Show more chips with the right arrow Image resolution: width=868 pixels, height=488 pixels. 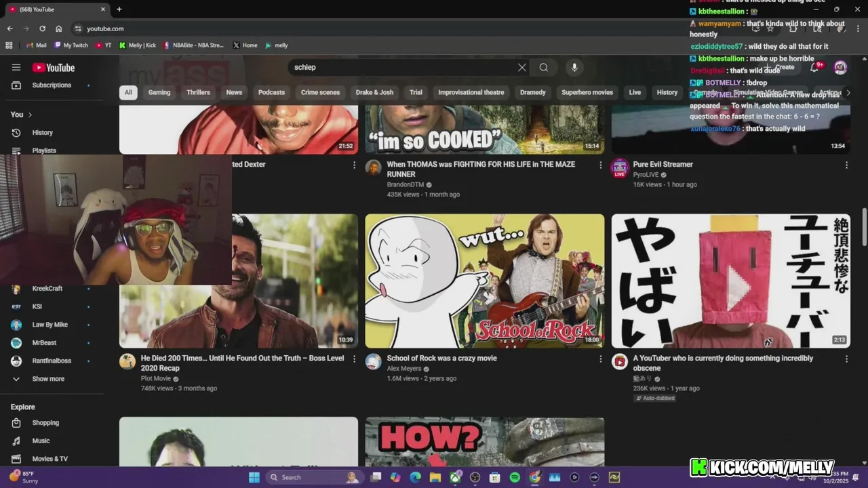tap(848, 93)
